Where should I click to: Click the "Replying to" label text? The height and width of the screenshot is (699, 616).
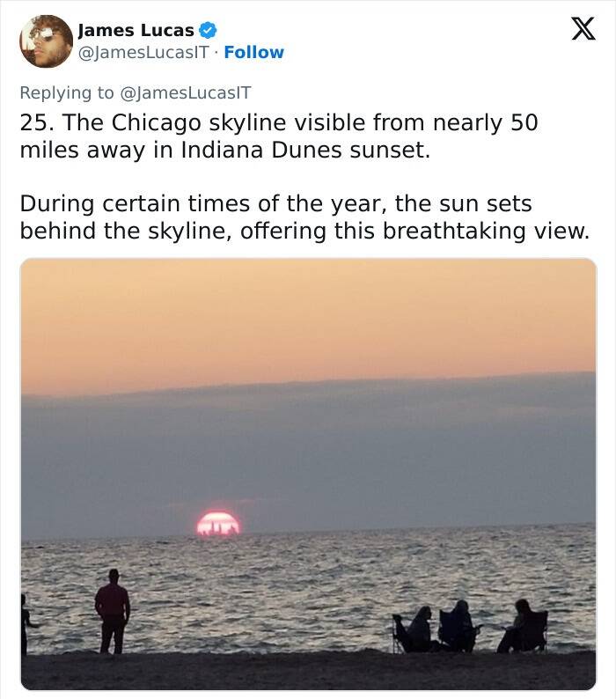[x=67, y=92]
